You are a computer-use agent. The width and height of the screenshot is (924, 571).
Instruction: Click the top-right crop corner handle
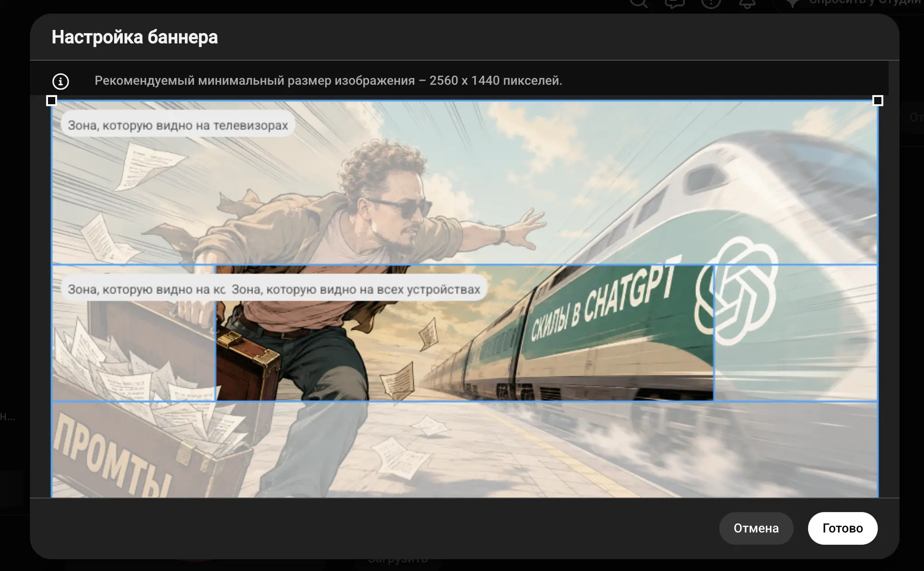point(878,101)
